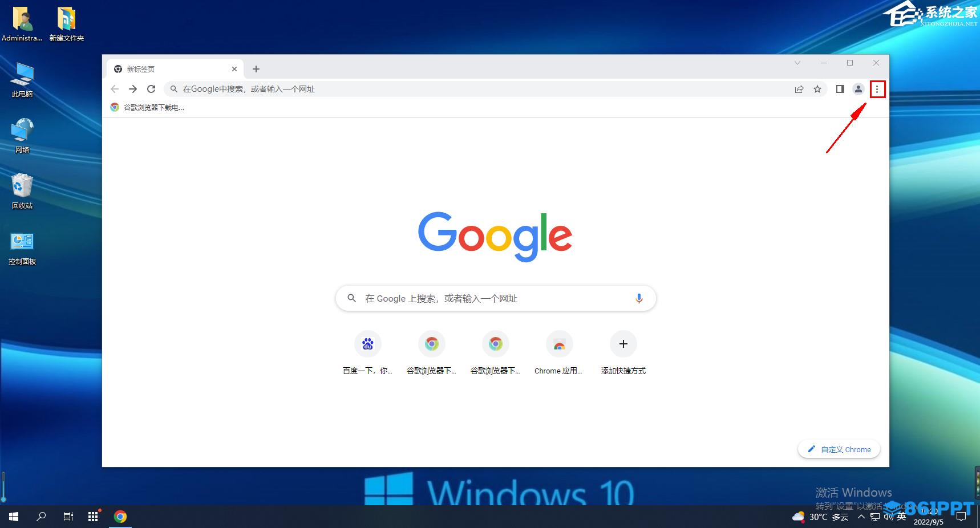Open the Windows Start menu

tap(14, 517)
